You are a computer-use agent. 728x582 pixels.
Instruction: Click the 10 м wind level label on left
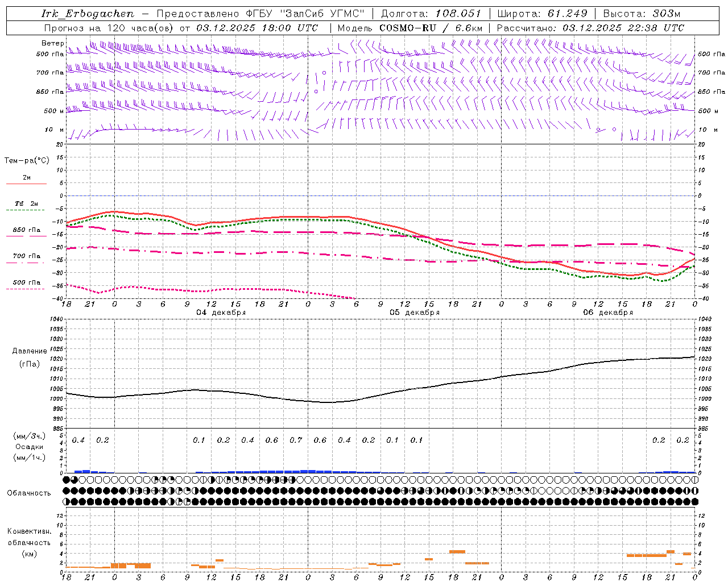[55, 130]
